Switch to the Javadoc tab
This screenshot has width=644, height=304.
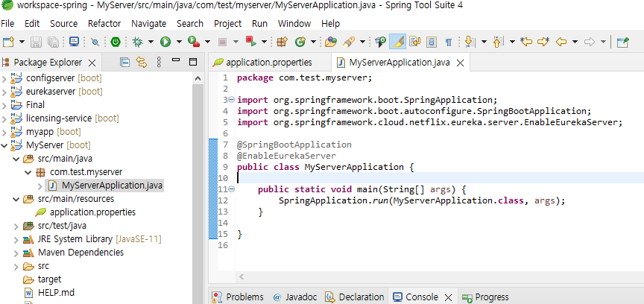point(295,297)
